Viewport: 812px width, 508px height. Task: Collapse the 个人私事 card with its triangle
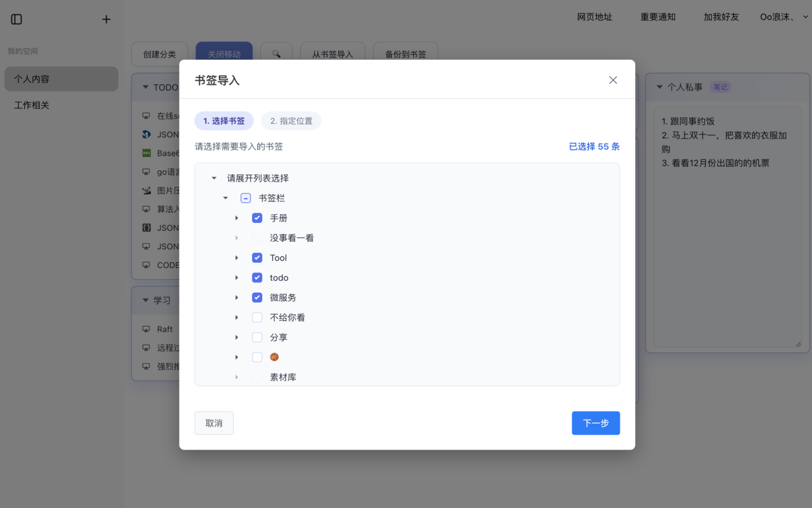(x=659, y=87)
